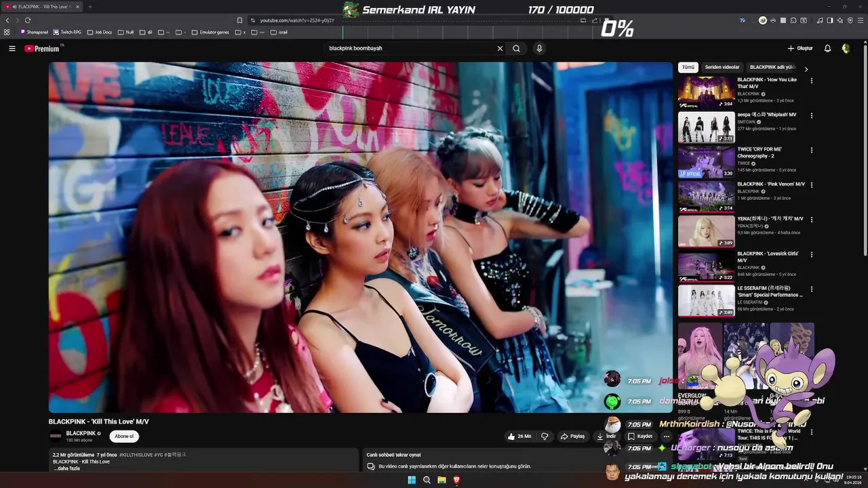Open the browser VPN shield icon
Image resolution: width=868 pixels, height=488 pixels.
pyautogui.click(x=850, y=20)
